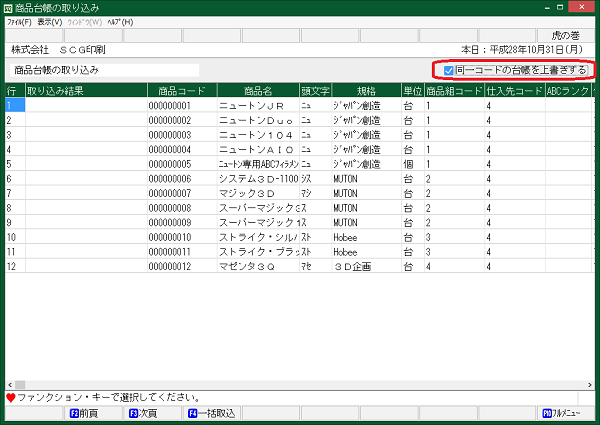
Task: Click the 仕入先コード column header
Action: click(515, 91)
